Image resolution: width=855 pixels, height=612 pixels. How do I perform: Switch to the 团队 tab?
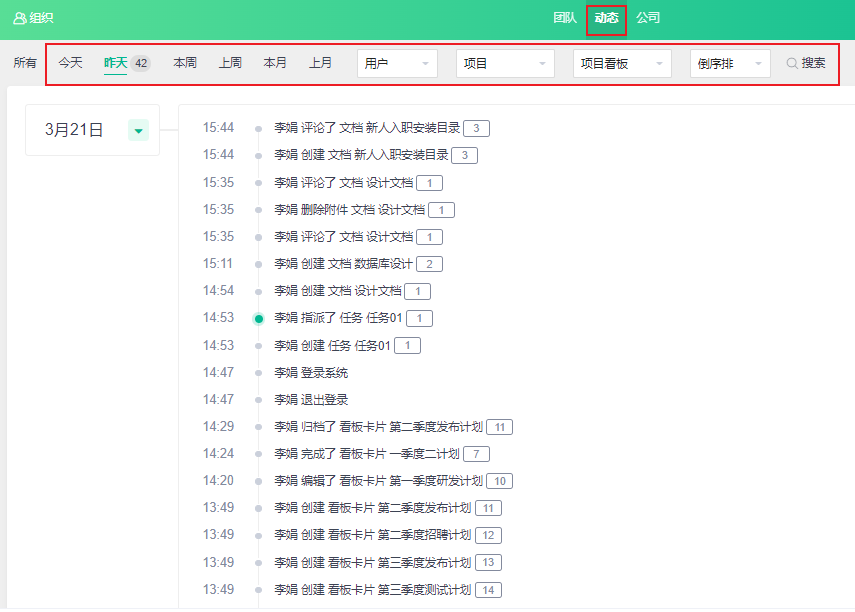(565, 18)
